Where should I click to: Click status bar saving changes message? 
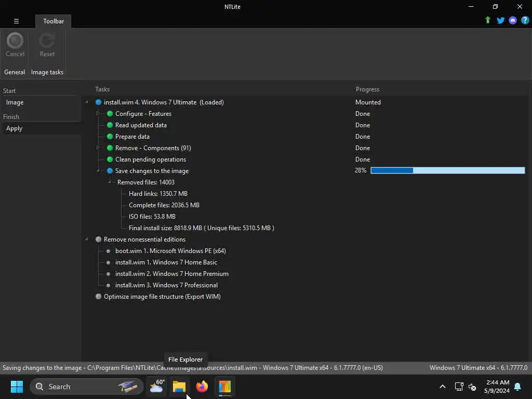click(192, 368)
